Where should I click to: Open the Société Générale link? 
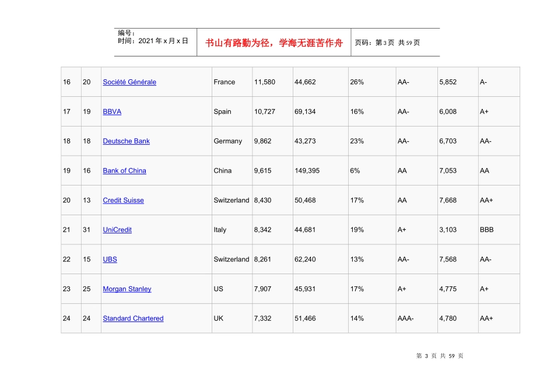coord(129,82)
